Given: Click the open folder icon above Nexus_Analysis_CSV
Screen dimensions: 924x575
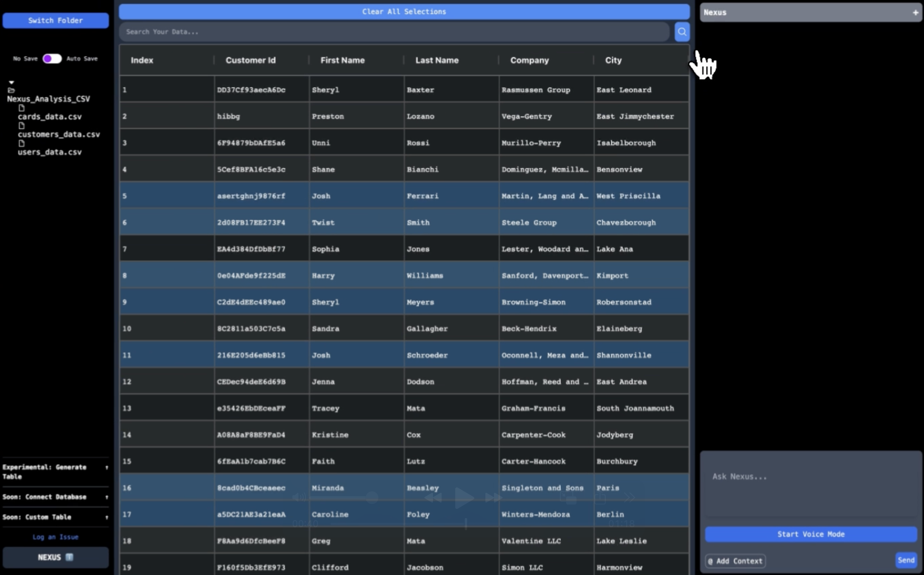Looking at the screenshot, I should click(11, 90).
